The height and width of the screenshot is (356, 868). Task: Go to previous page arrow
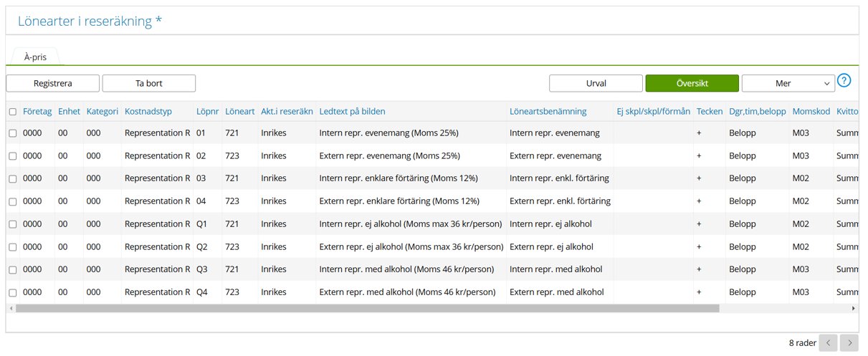828,343
